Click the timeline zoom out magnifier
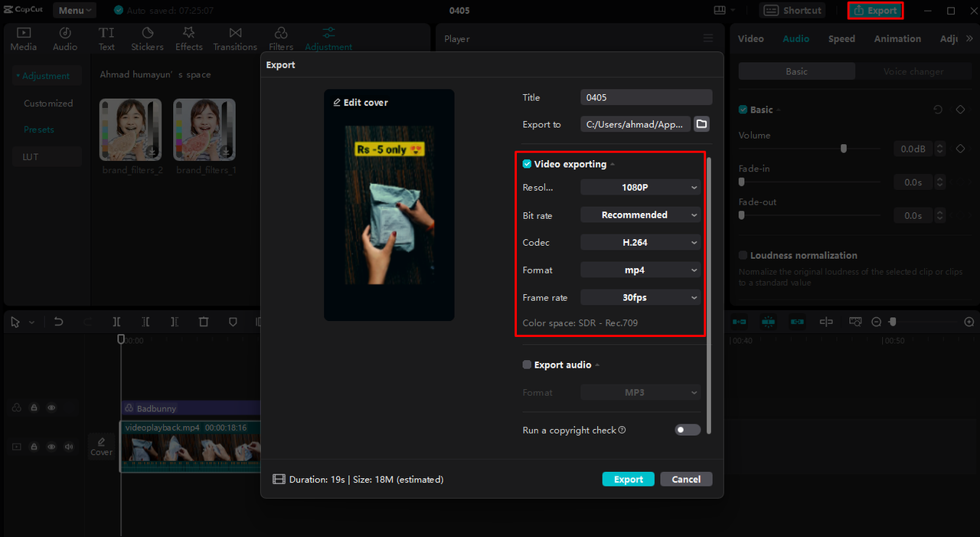This screenshot has height=537, width=980. pos(877,323)
